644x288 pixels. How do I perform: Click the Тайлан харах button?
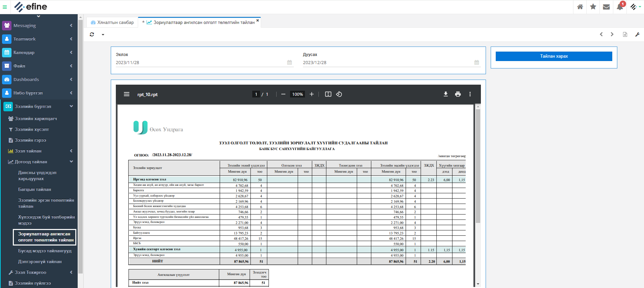tap(554, 56)
